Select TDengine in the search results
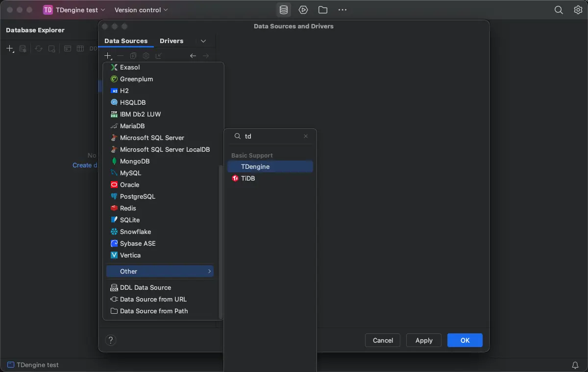588x372 pixels. [x=270, y=166]
